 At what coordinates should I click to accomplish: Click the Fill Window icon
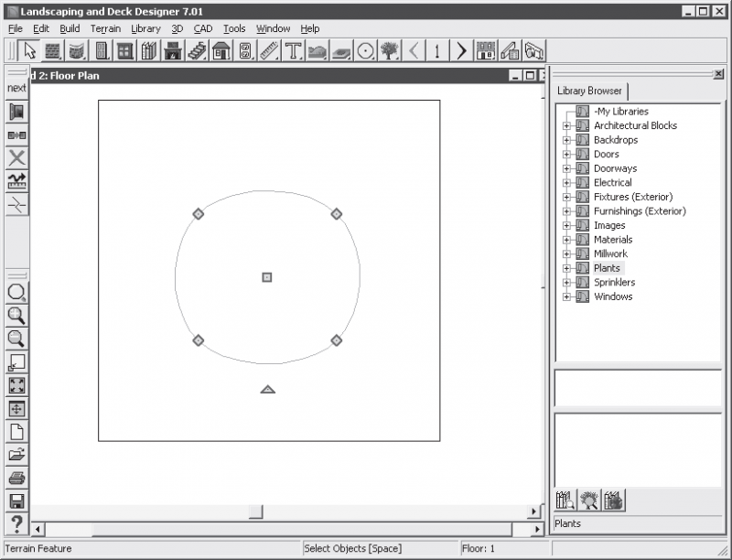[x=16, y=385]
